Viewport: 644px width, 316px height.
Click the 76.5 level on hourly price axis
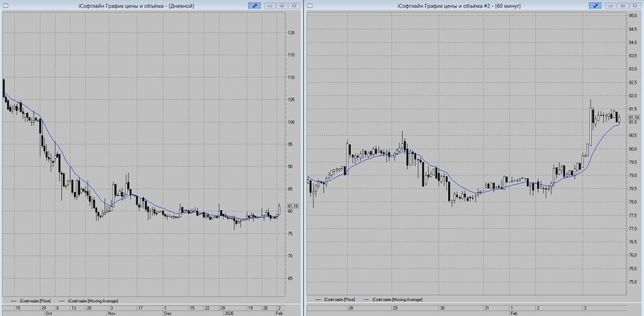point(633,242)
